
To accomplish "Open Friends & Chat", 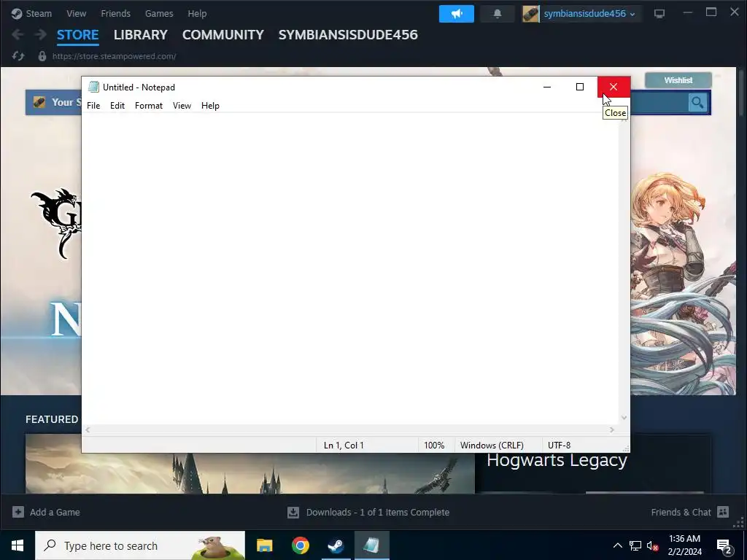I will (681, 513).
